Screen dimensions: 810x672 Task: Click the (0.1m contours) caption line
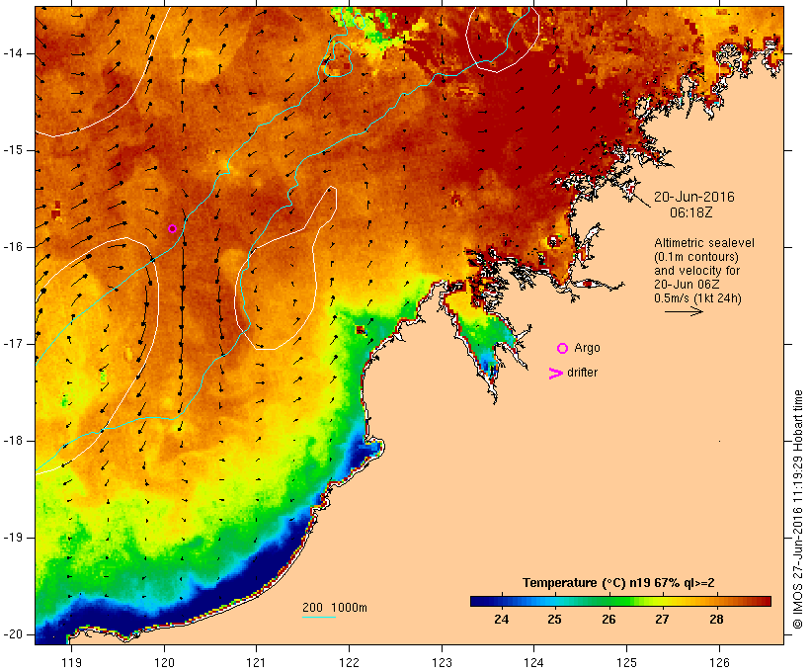[x=696, y=257]
